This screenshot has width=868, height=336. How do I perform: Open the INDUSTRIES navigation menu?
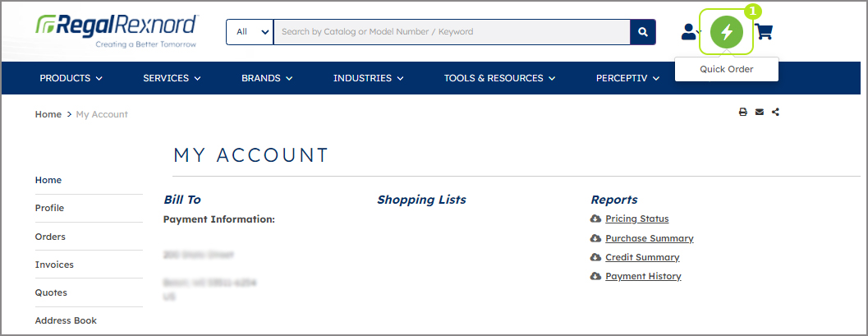(368, 78)
